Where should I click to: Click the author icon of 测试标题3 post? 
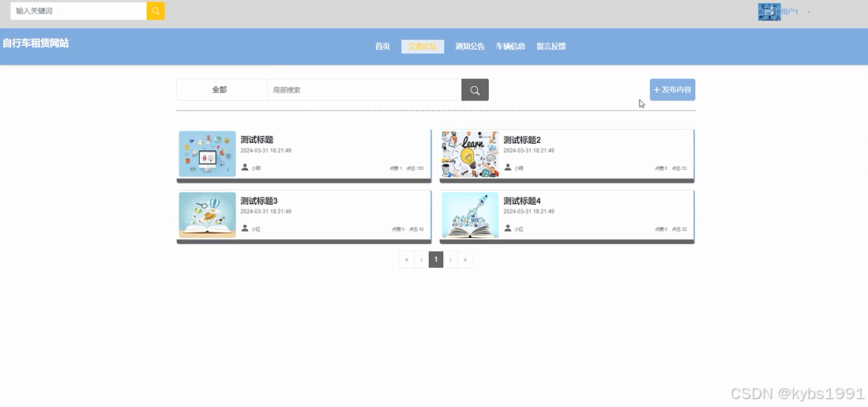tap(245, 228)
